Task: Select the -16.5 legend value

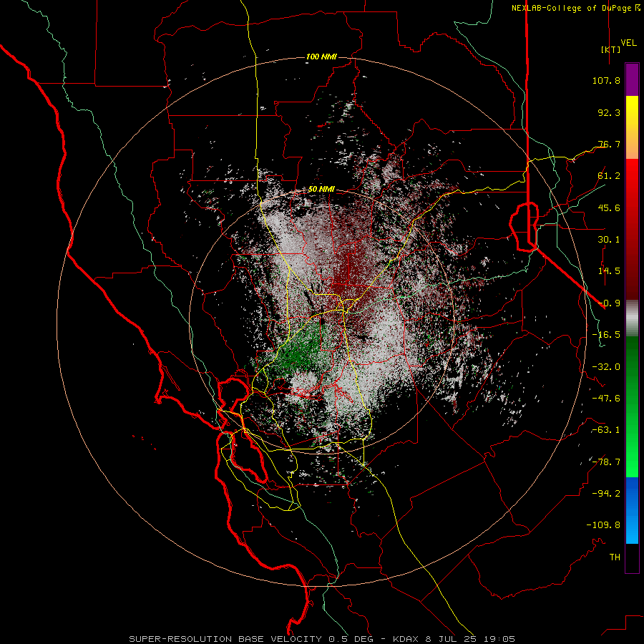Action: [606, 335]
